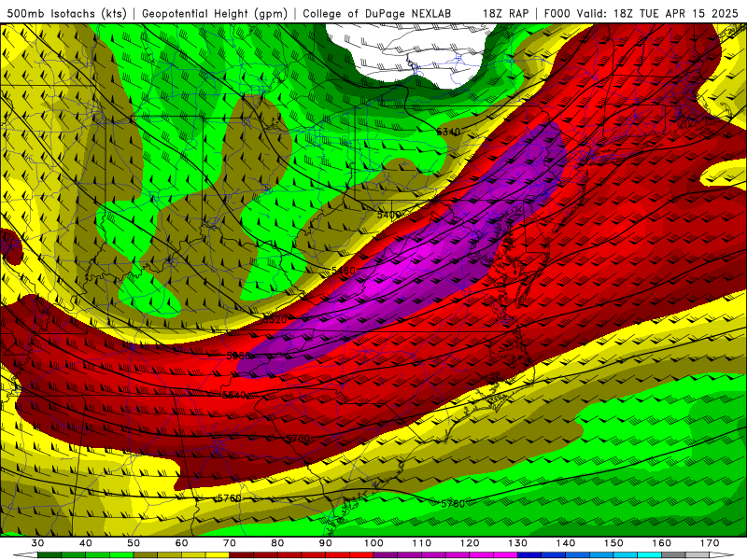Screen dimensions: 747x560
Task: Click the 150 value on the color scale
Action: click(613, 543)
